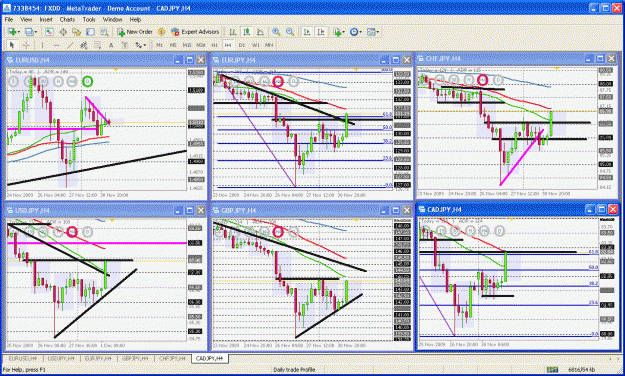The image size is (625, 376).
Task: Expand the New Chart dropdown arrow
Action: tap(19, 32)
